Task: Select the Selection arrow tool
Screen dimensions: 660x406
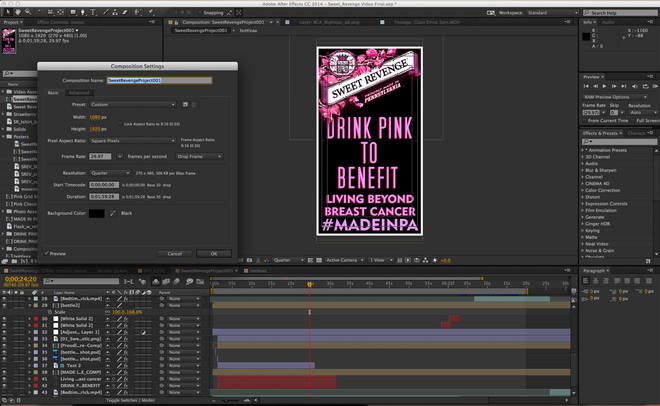Action: tap(8, 12)
